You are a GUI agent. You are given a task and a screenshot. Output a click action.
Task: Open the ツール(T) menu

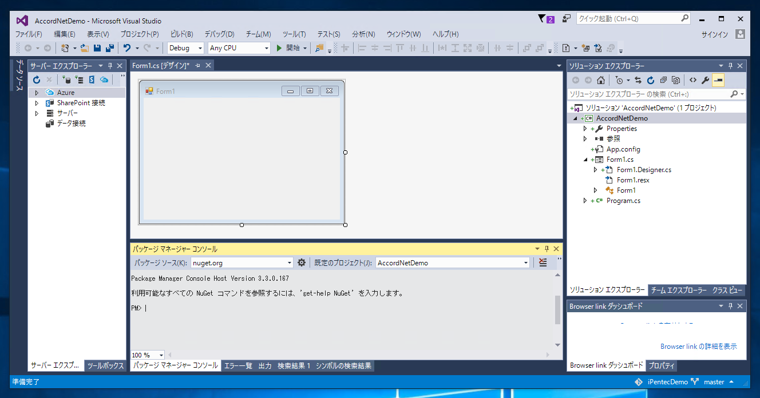pos(294,34)
